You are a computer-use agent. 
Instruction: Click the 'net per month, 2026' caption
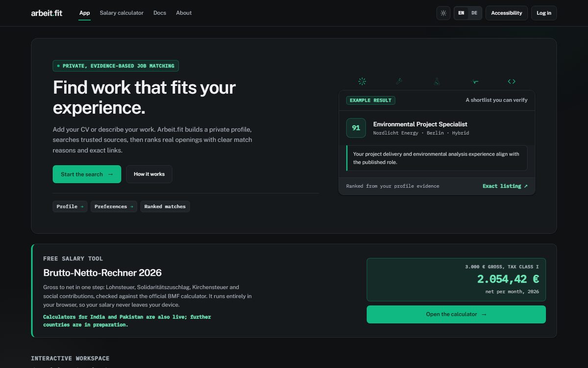pyautogui.click(x=512, y=291)
